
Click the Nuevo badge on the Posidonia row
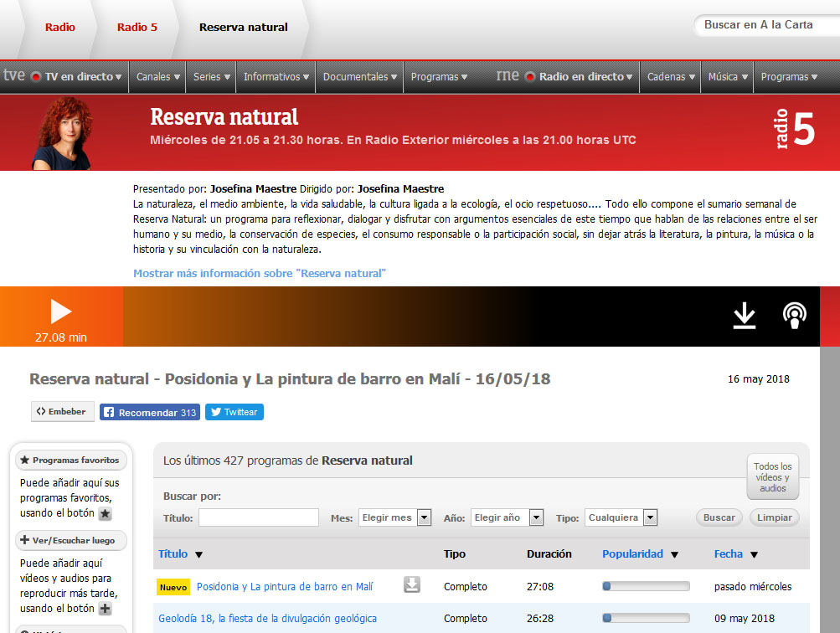click(x=173, y=587)
